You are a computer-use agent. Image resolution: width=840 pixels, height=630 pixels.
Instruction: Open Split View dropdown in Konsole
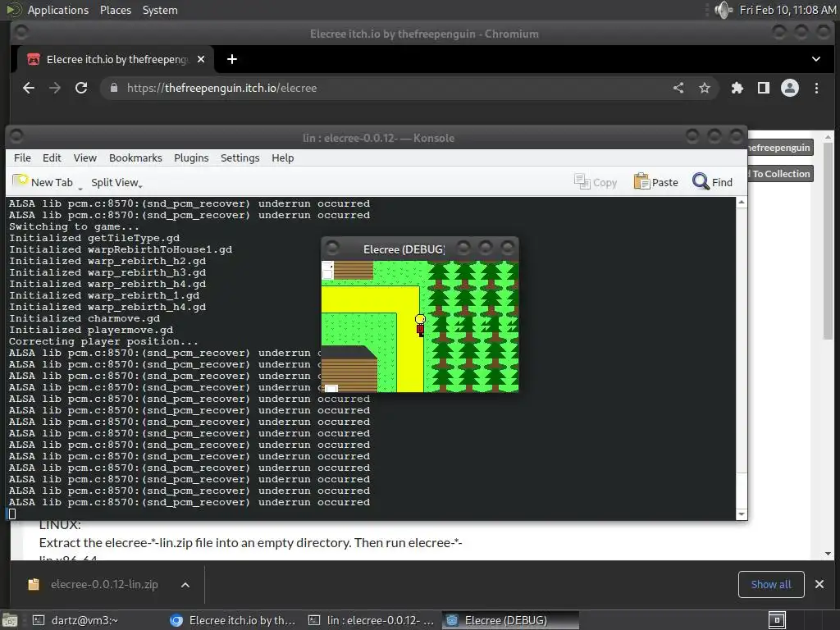click(x=116, y=183)
